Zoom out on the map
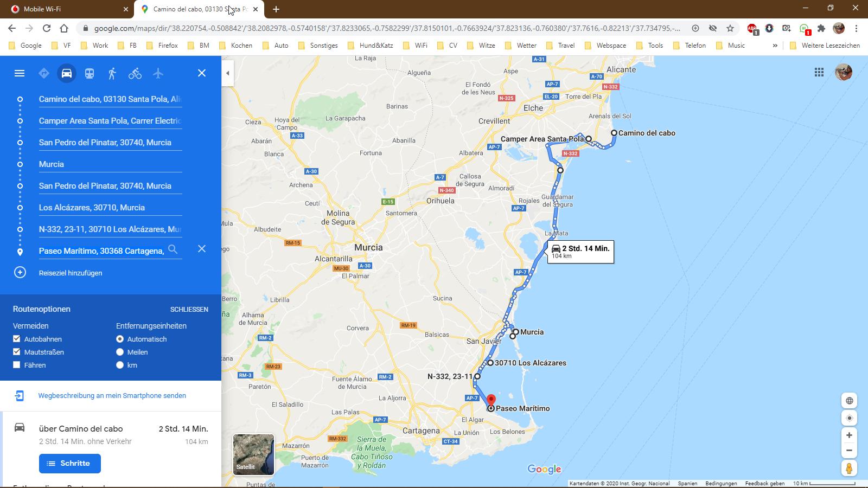 pyautogui.click(x=850, y=451)
